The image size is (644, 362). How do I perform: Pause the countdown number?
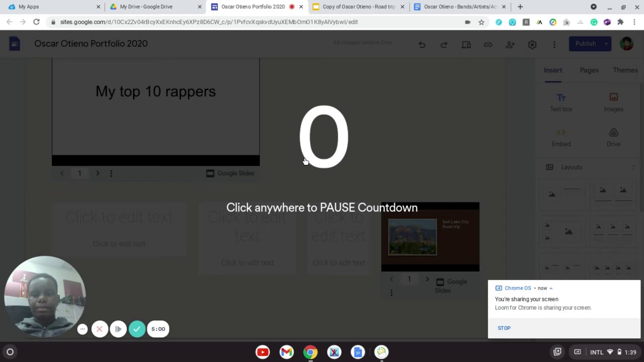pos(324,137)
